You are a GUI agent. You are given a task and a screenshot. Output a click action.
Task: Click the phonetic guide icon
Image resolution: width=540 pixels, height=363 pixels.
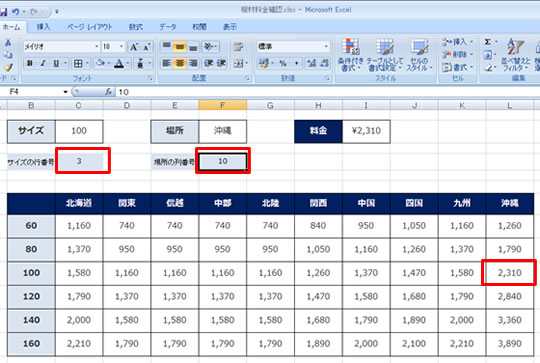point(141,63)
